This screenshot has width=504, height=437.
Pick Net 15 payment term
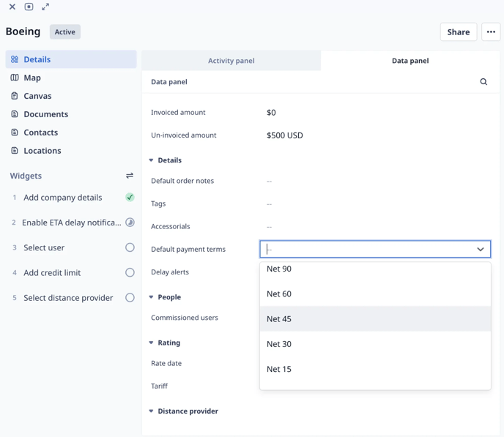tap(375, 369)
